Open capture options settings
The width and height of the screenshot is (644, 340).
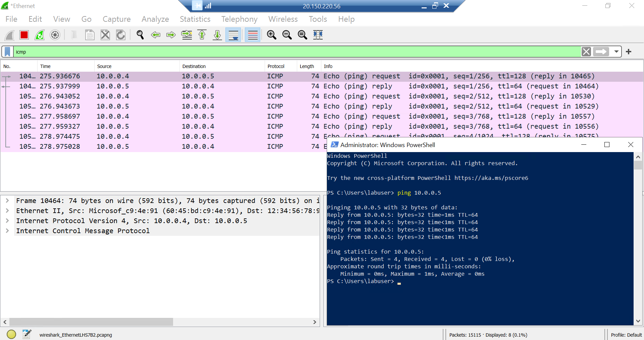click(55, 35)
